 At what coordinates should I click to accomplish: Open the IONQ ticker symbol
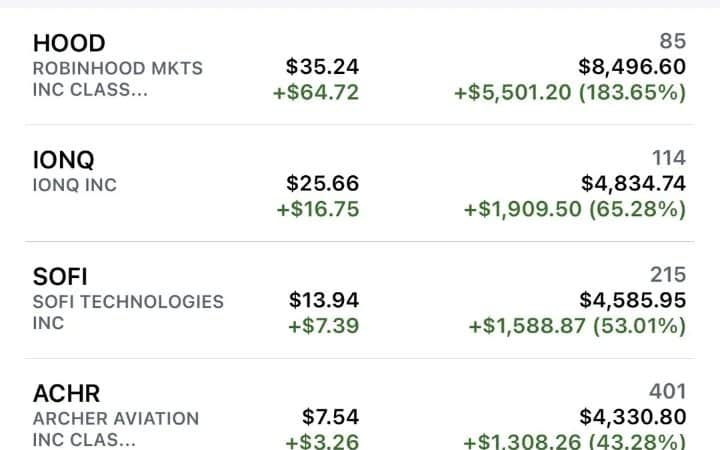tap(63, 160)
